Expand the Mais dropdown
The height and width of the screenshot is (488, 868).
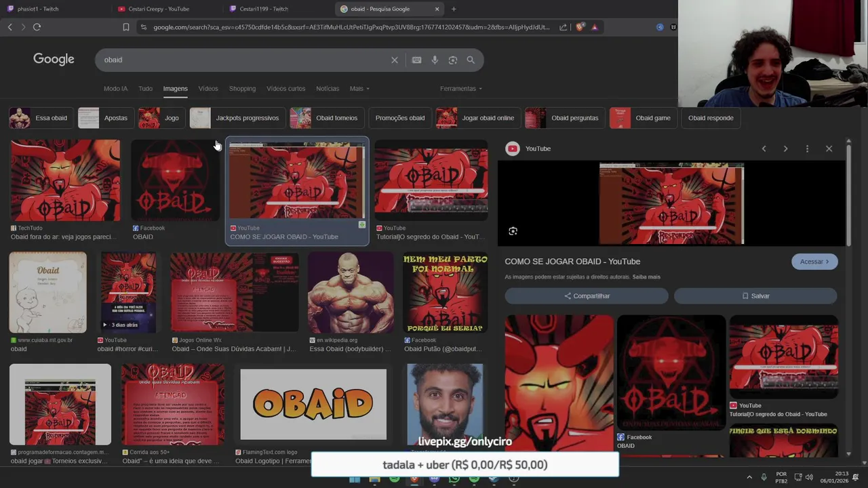(359, 89)
